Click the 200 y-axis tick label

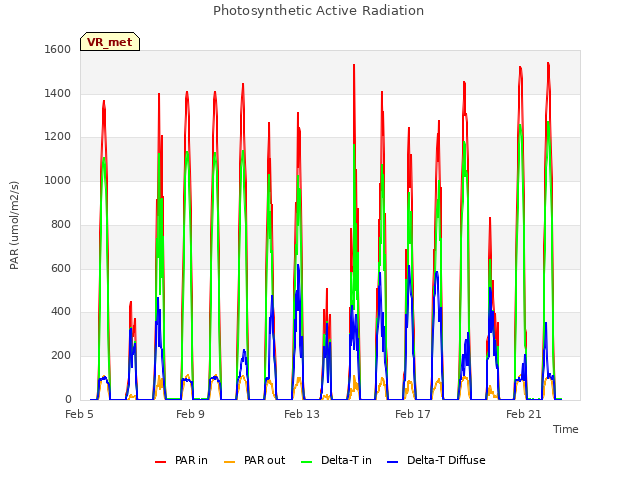61,356
